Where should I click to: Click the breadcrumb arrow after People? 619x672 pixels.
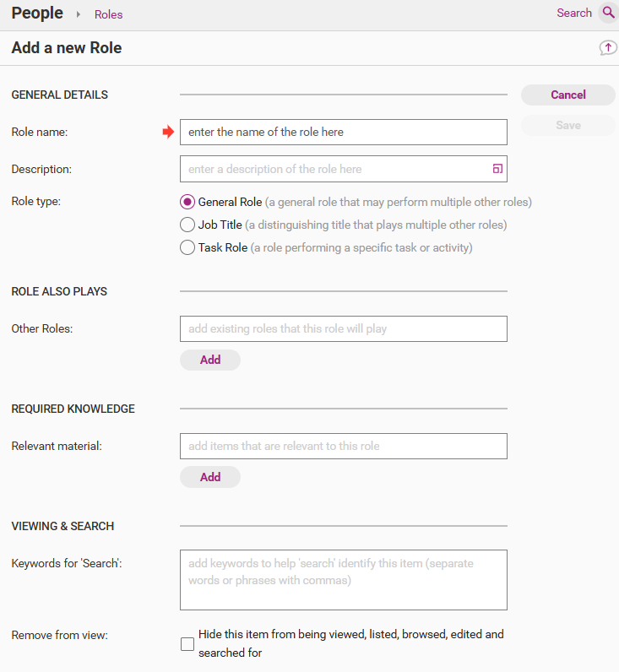click(79, 14)
